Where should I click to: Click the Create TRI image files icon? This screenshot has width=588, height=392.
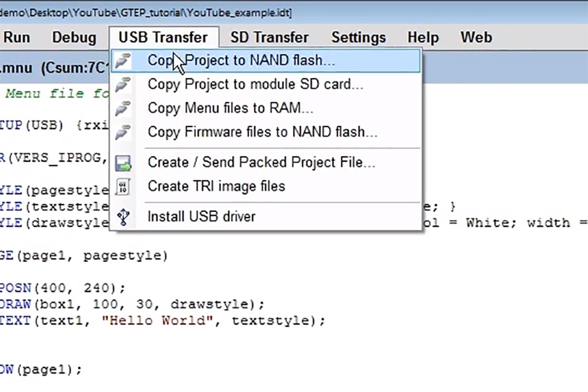(x=123, y=187)
